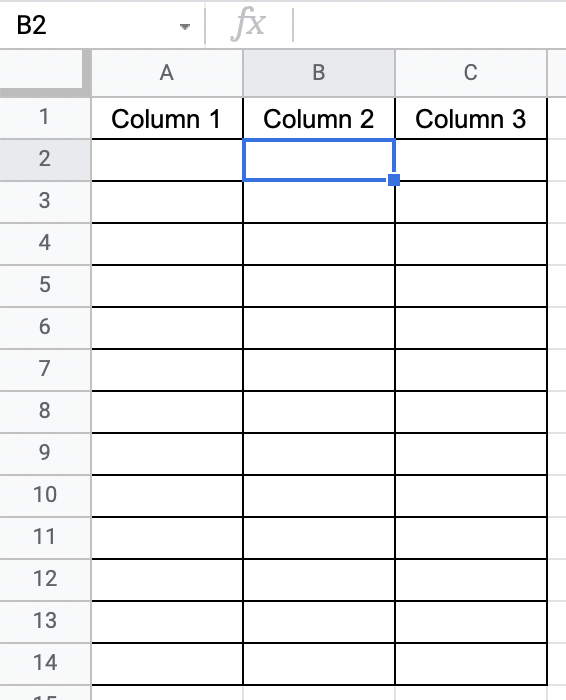The image size is (566, 700).
Task: Select row 1 header
Action: pyautogui.click(x=45, y=118)
